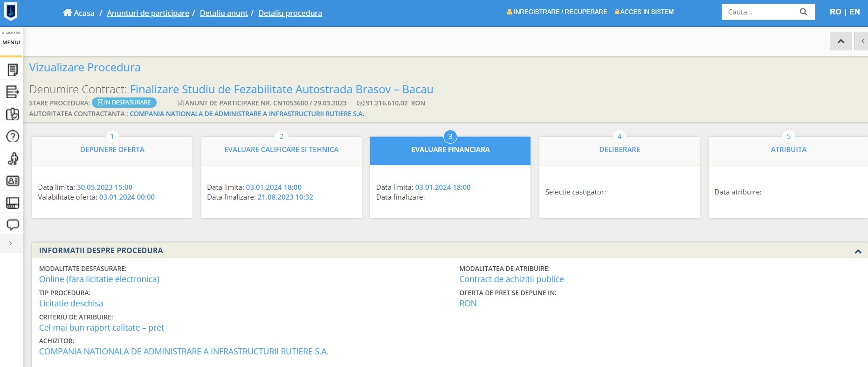This screenshot has height=367, width=868.
Task: Click 'Licitatie deschisa' procedure type
Action: click(71, 304)
